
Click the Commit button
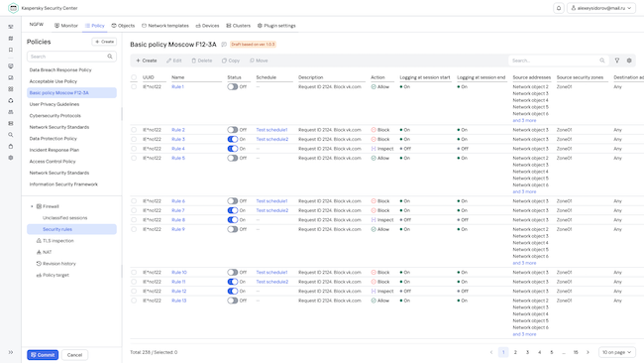[x=43, y=355]
